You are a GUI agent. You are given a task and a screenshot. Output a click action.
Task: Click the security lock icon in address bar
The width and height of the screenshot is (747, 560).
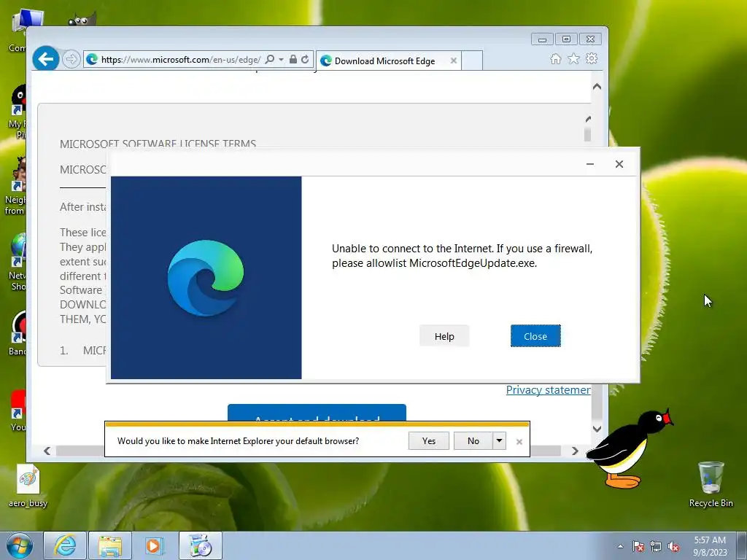(293, 59)
